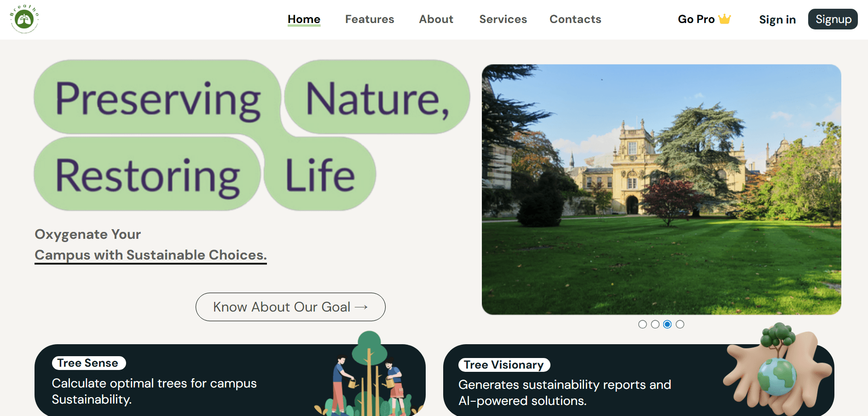Image resolution: width=868 pixels, height=416 pixels.
Task: Click the Breathe lungs logo icon
Action: pyautogui.click(x=24, y=19)
